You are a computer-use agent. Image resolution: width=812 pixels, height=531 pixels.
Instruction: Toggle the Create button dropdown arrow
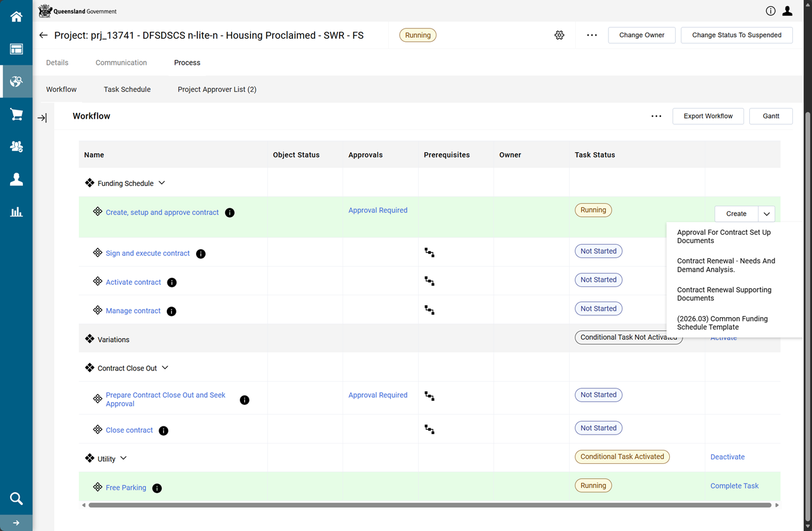(766, 214)
